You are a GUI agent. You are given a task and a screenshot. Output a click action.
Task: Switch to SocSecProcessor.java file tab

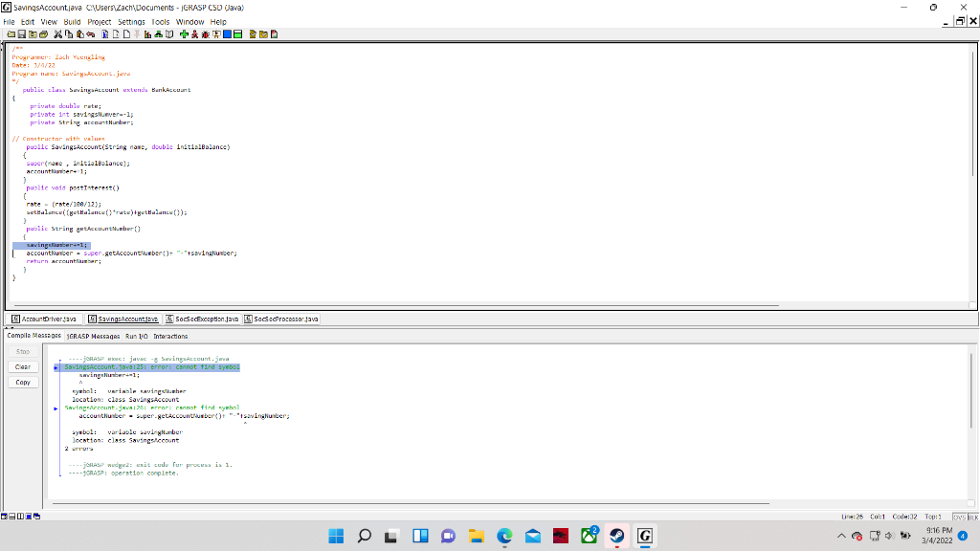(x=281, y=320)
